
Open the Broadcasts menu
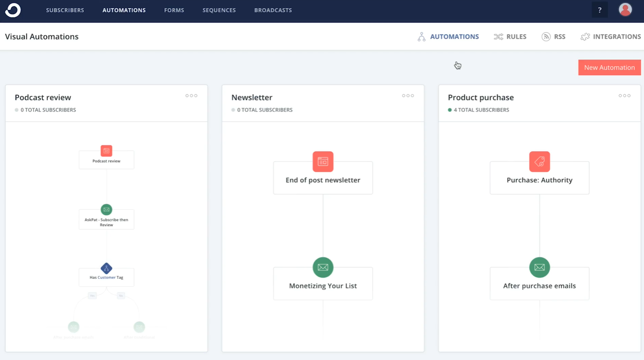[x=273, y=10]
